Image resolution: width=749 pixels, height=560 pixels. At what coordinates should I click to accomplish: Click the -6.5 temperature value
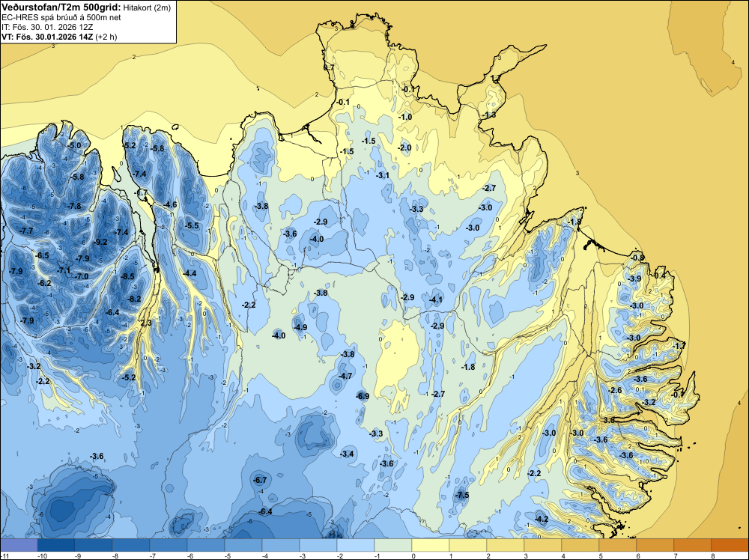[x=42, y=255]
